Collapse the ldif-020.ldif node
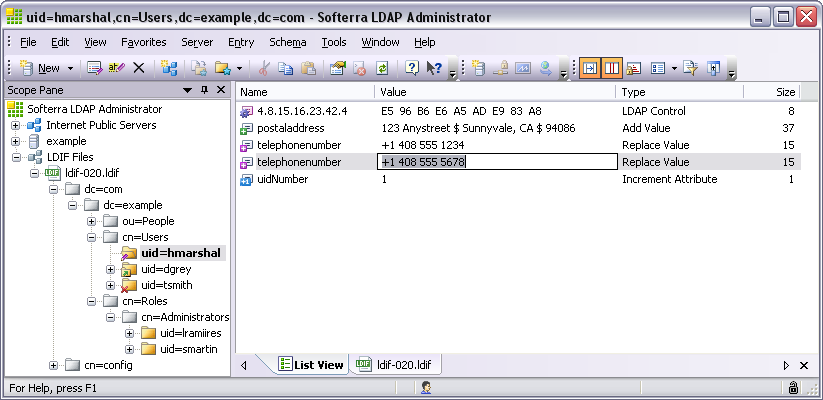Image resolution: width=823 pixels, height=400 pixels. tap(35, 173)
